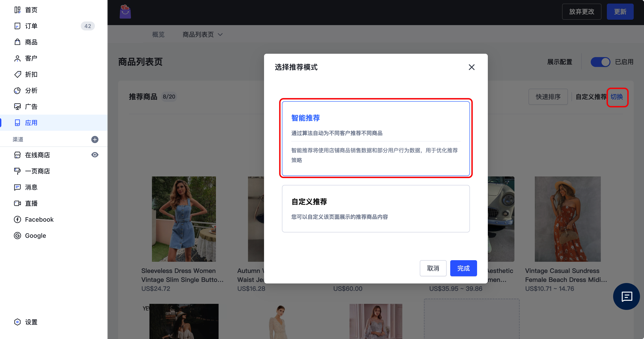Click the Home icon in the sidebar

click(x=17, y=10)
